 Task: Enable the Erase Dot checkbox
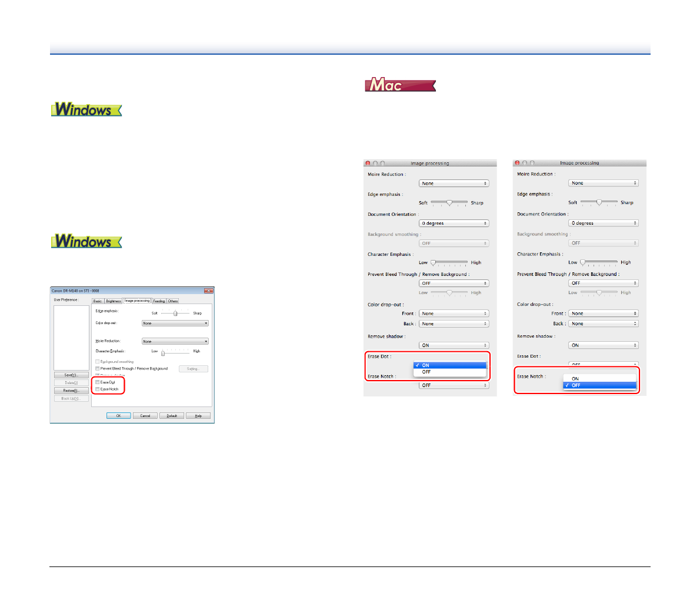98,382
